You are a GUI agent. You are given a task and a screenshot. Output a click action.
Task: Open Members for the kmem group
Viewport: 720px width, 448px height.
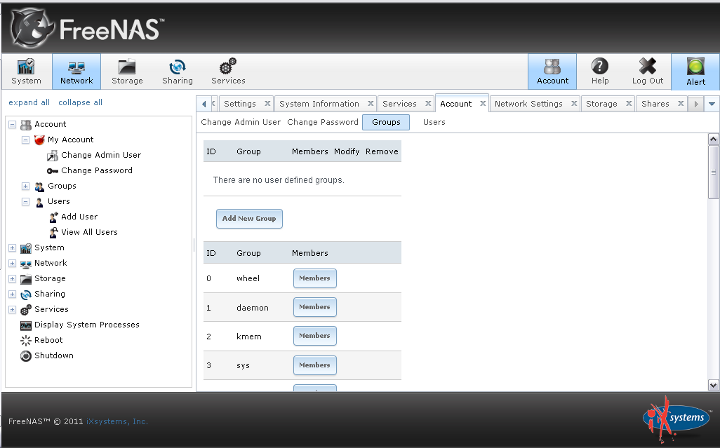tap(315, 336)
